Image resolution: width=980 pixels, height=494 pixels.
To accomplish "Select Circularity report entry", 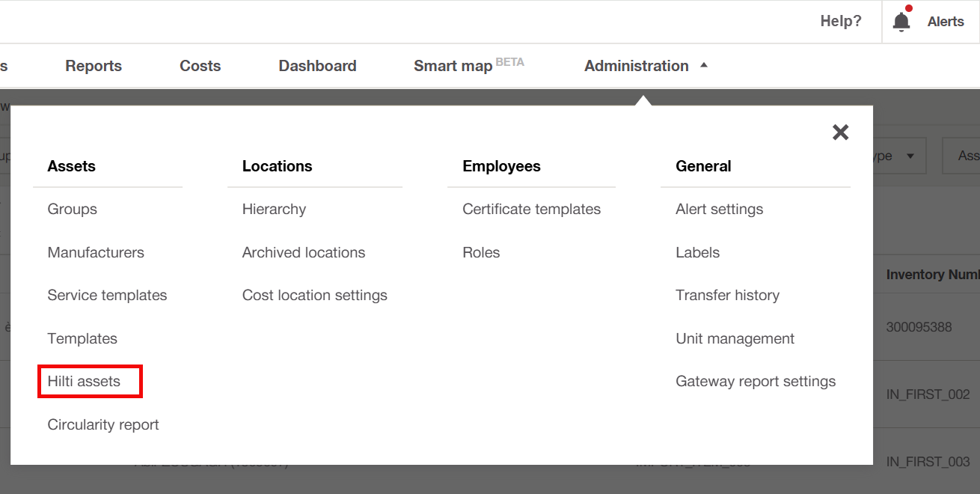I will (x=103, y=425).
